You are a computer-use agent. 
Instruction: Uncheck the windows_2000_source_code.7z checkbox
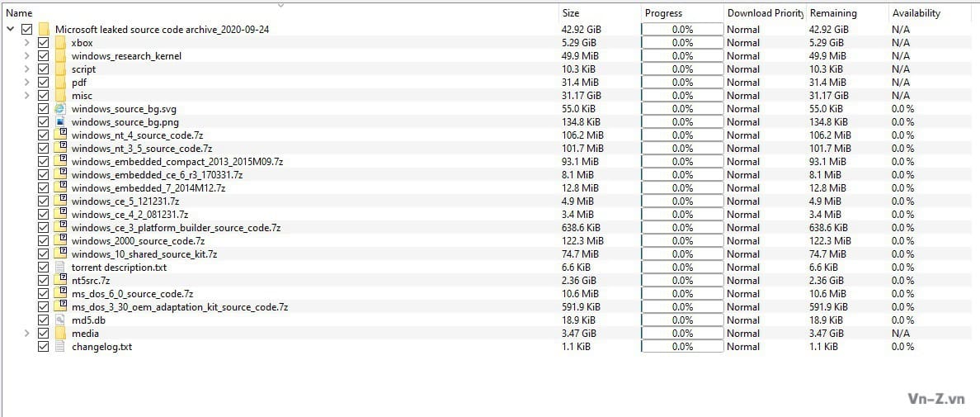(43, 240)
